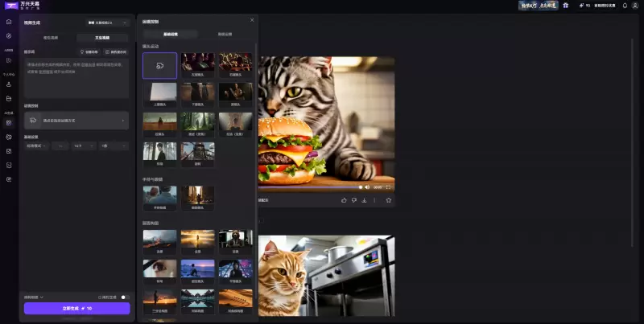Open the model selector dropdown in video generation
The image size is (644, 324).
click(x=107, y=23)
